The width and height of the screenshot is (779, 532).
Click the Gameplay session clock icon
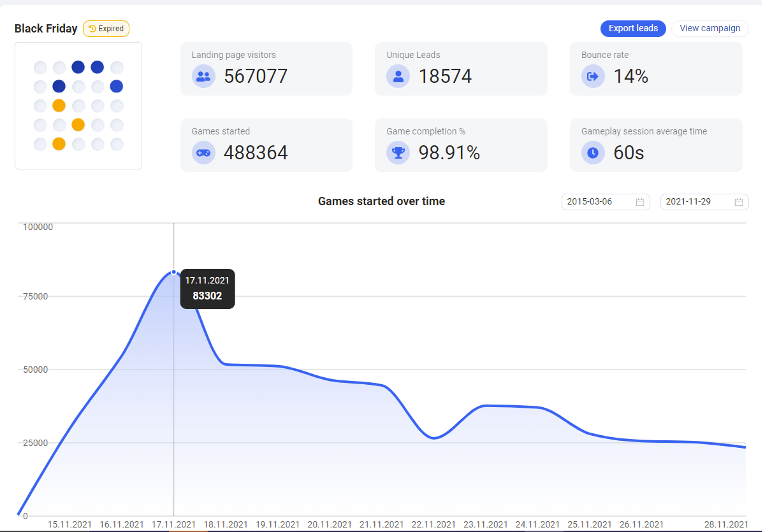pos(593,153)
